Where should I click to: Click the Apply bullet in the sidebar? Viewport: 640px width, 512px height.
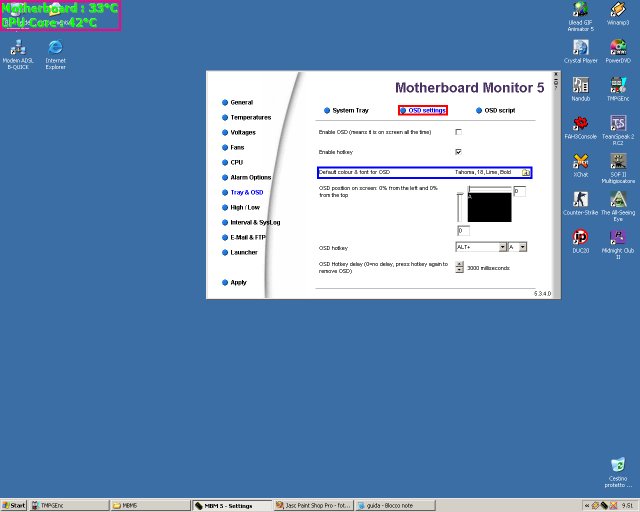222,282
